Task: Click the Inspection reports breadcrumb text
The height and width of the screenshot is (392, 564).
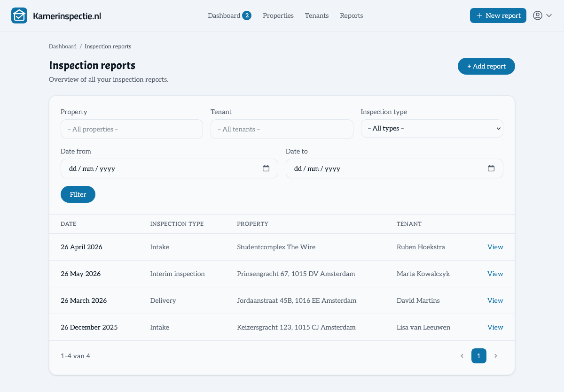Action: (108, 46)
